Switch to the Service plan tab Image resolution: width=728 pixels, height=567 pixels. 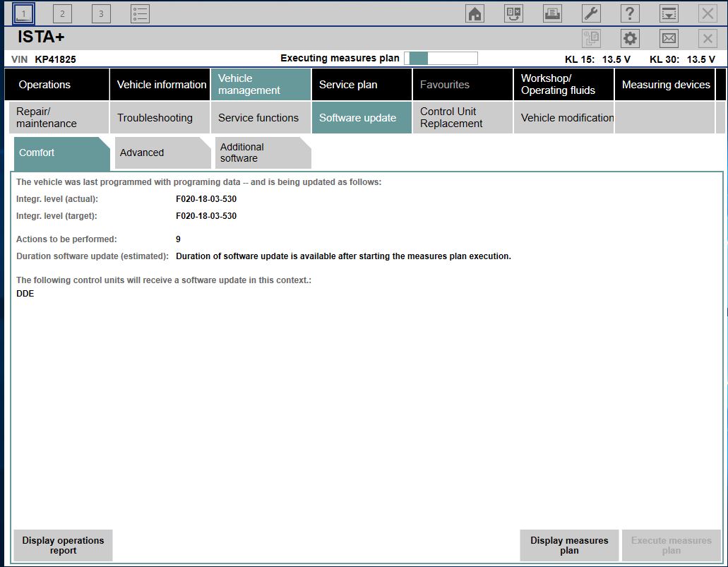(x=361, y=84)
